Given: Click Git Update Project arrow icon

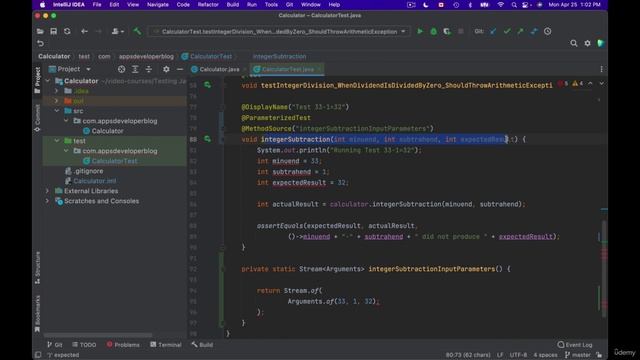Looking at the screenshot, I should pos(493,31).
